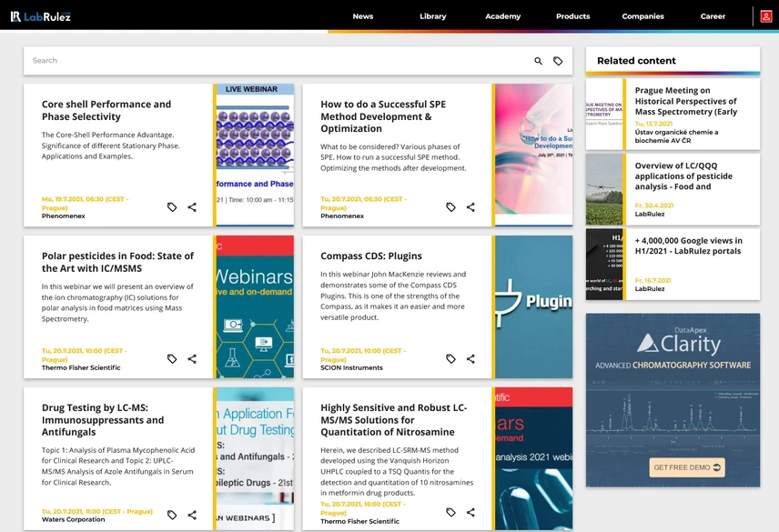The height and width of the screenshot is (532, 779).
Task: Click tag icon on Core shell card
Action: (x=172, y=207)
